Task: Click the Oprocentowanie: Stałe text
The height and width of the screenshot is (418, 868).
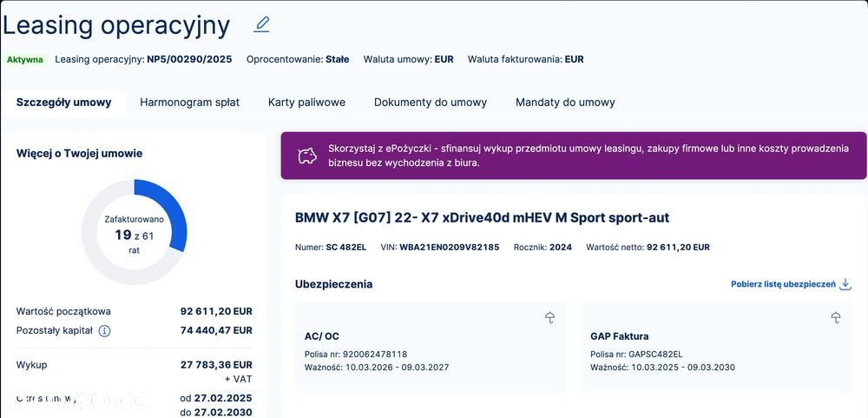Action: pos(298,59)
